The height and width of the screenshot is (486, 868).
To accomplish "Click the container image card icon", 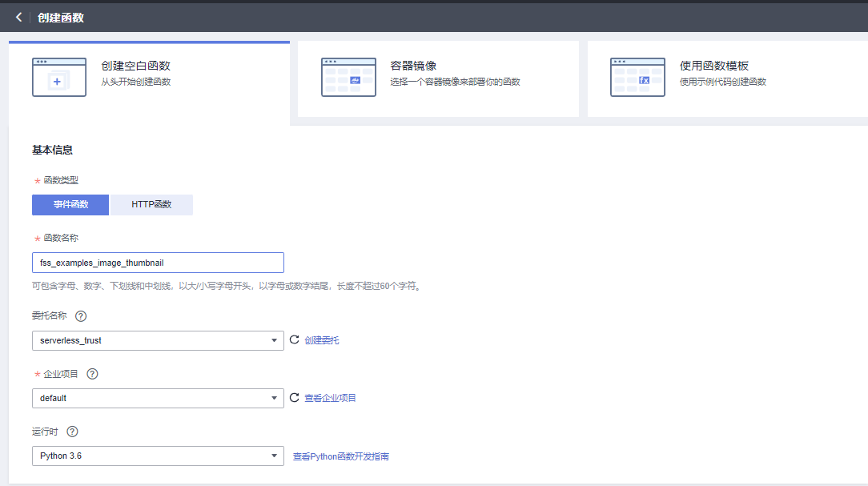I will point(349,77).
